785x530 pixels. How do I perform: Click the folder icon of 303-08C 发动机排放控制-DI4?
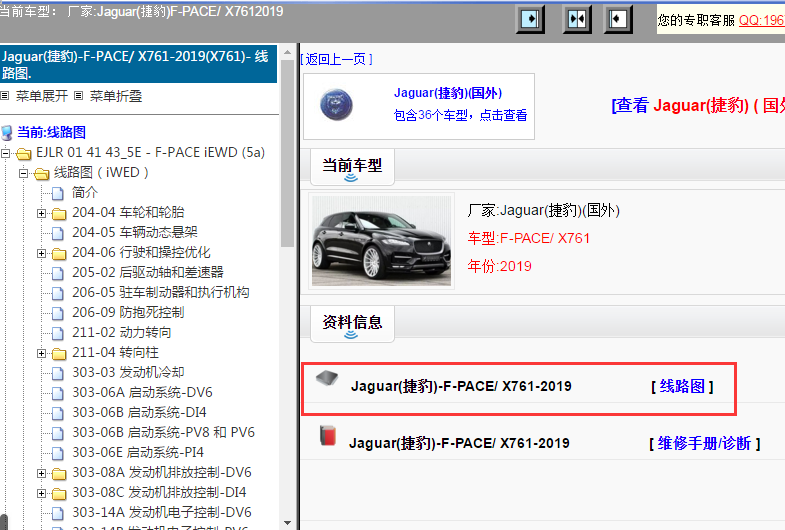click(x=59, y=494)
